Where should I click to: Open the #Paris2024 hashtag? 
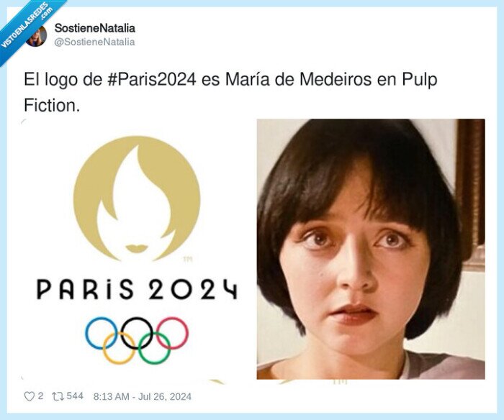pos(152,80)
